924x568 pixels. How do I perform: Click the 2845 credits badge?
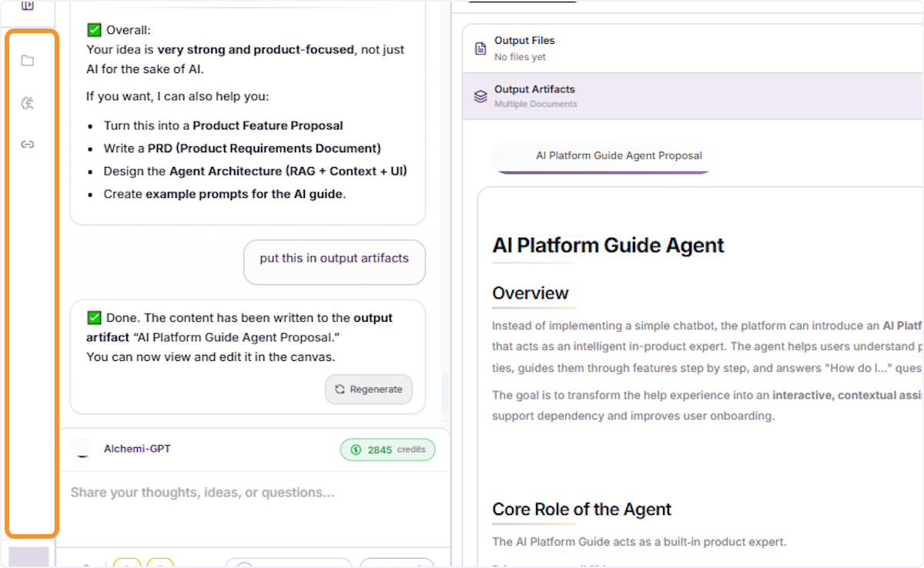(388, 449)
